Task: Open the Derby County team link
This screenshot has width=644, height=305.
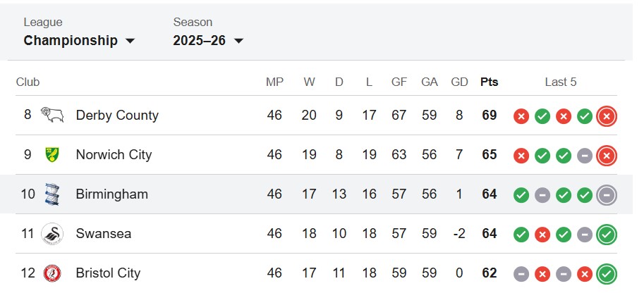Action: click(117, 116)
